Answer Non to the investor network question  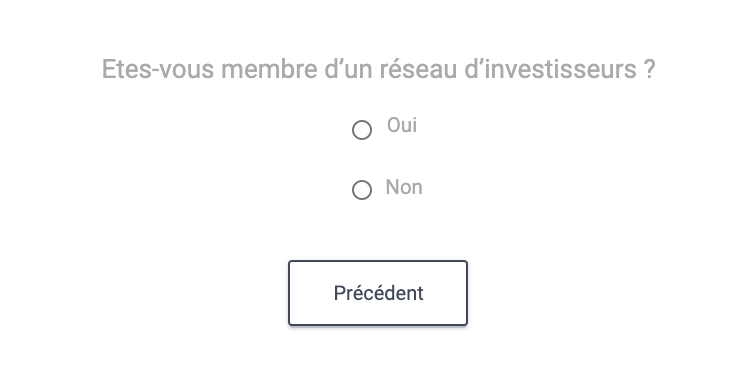point(362,190)
